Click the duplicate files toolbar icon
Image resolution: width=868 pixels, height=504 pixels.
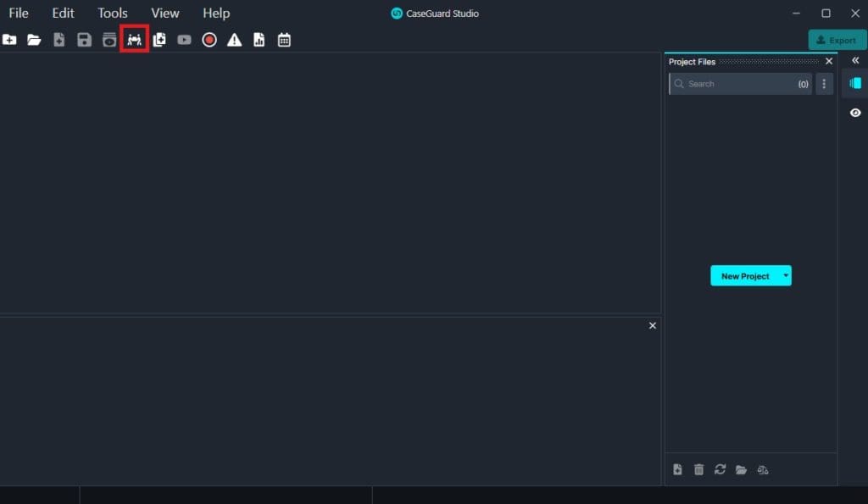(x=159, y=39)
